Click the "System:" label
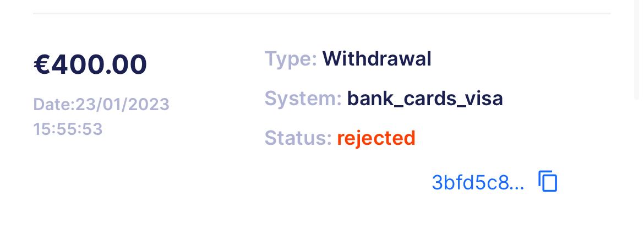644x234 pixels. (x=303, y=99)
